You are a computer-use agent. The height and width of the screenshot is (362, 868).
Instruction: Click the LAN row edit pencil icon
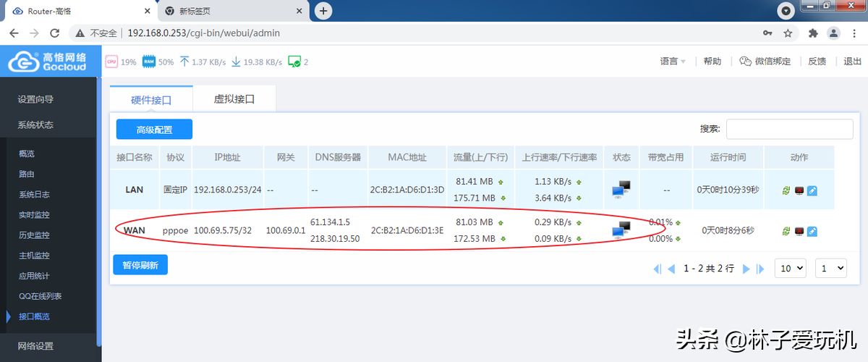[x=812, y=190]
